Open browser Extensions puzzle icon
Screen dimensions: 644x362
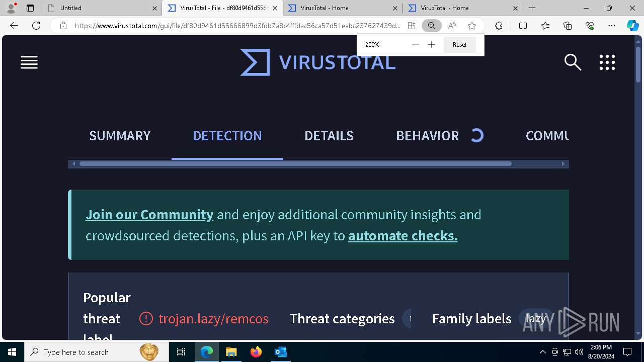[x=499, y=26]
